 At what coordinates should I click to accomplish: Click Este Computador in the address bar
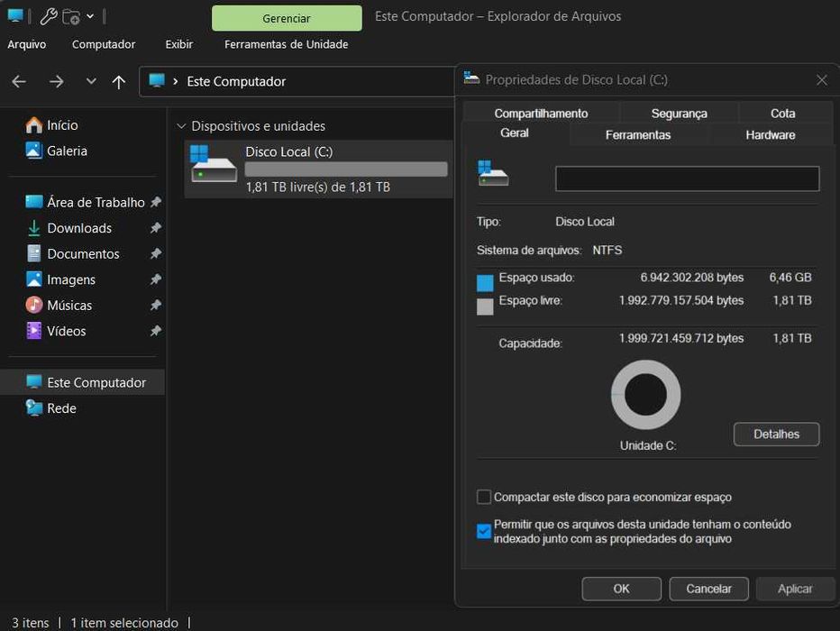236,81
